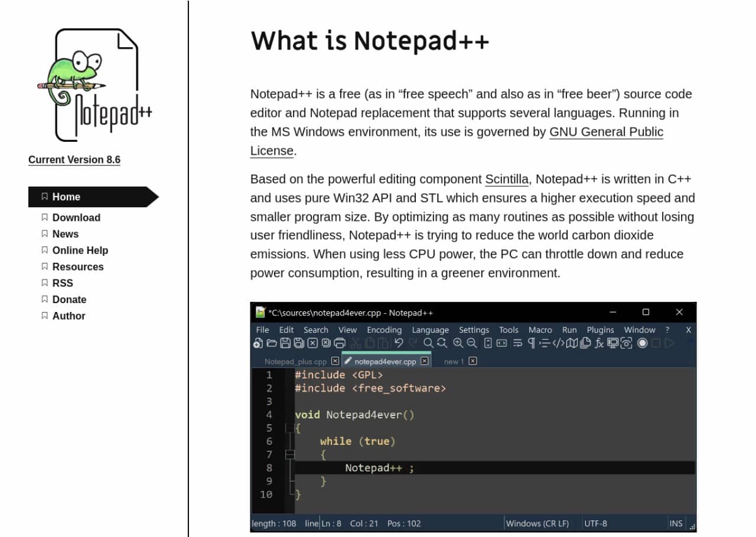This screenshot has width=756, height=537.
Task: Open the View menu
Action: click(x=347, y=330)
